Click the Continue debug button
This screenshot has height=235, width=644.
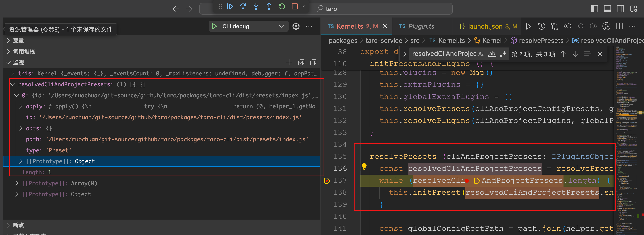230,7
